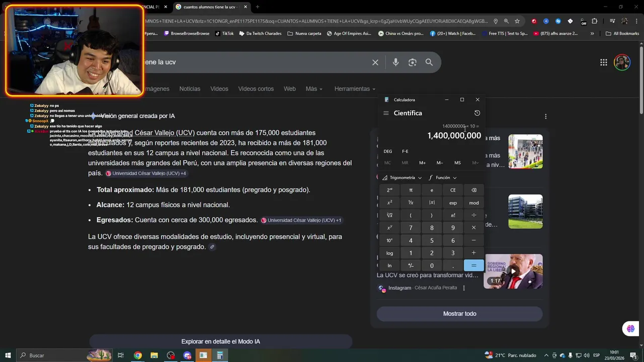Open the memory list M dropdown

(x=475, y=163)
